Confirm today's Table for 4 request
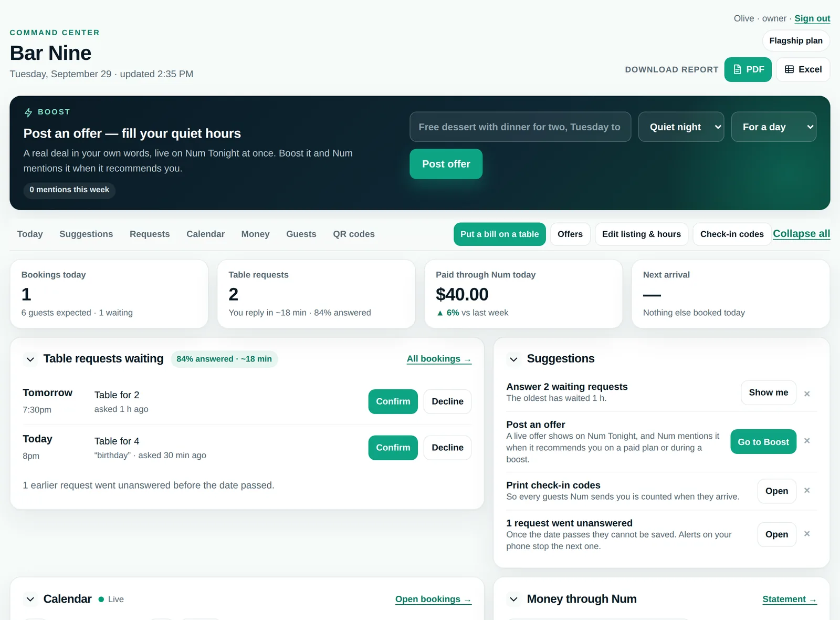This screenshot has height=620, width=840. coord(393,448)
